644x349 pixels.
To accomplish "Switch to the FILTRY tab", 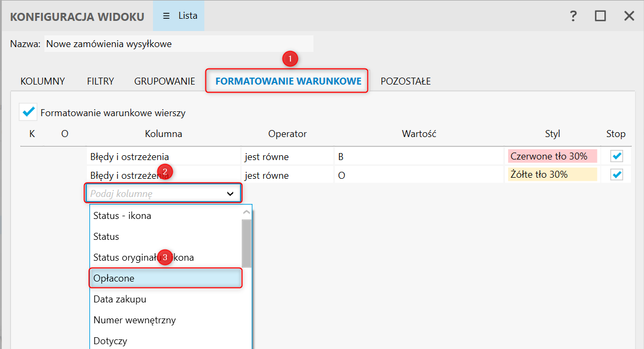I will (x=101, y=81).
